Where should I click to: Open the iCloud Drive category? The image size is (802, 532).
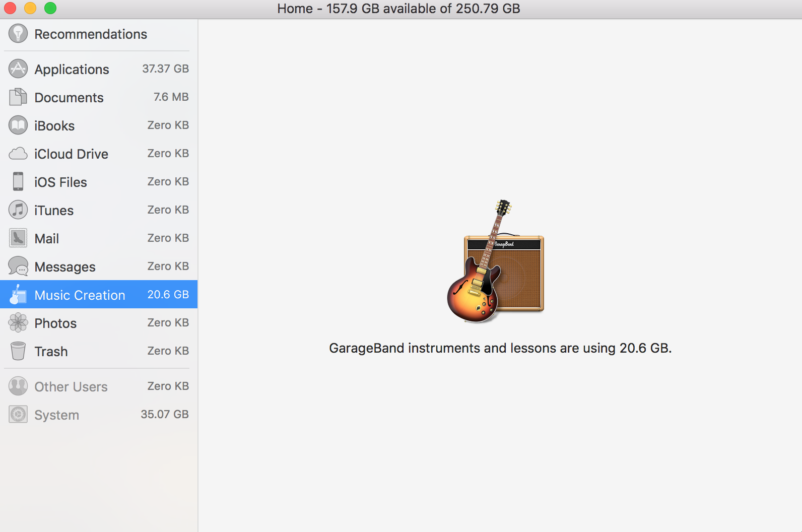[x=99, y=154]
